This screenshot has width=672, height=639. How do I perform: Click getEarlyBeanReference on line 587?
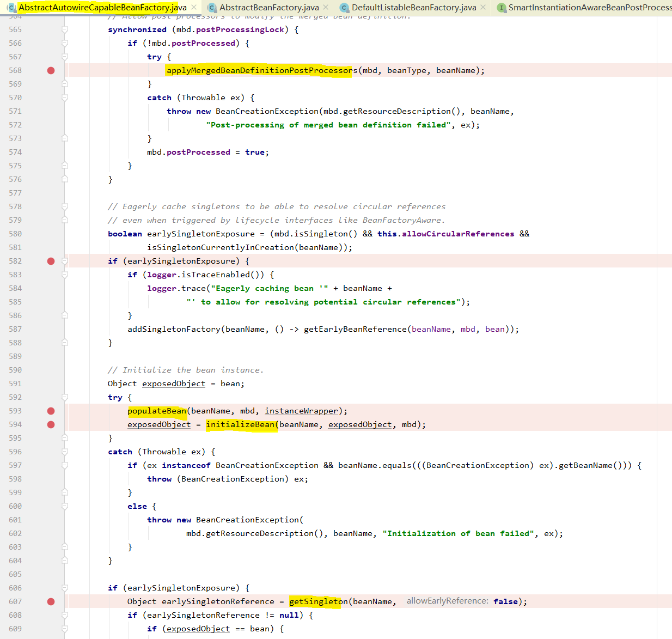[355, 329]
